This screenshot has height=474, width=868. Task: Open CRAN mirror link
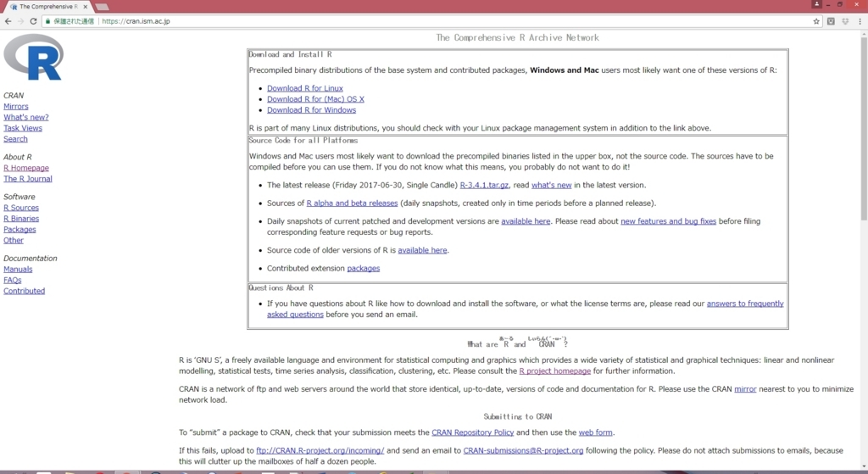pos(745,388)
